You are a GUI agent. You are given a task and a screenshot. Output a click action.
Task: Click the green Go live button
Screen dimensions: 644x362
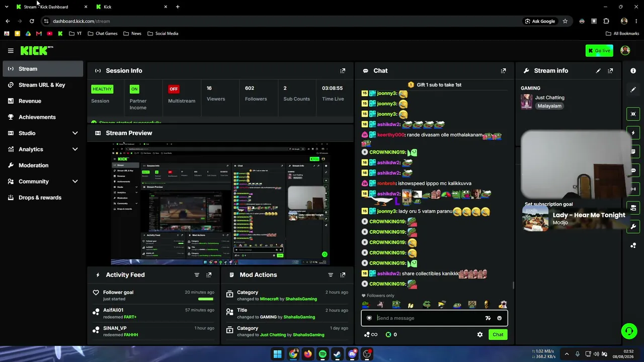click(599, 51)
